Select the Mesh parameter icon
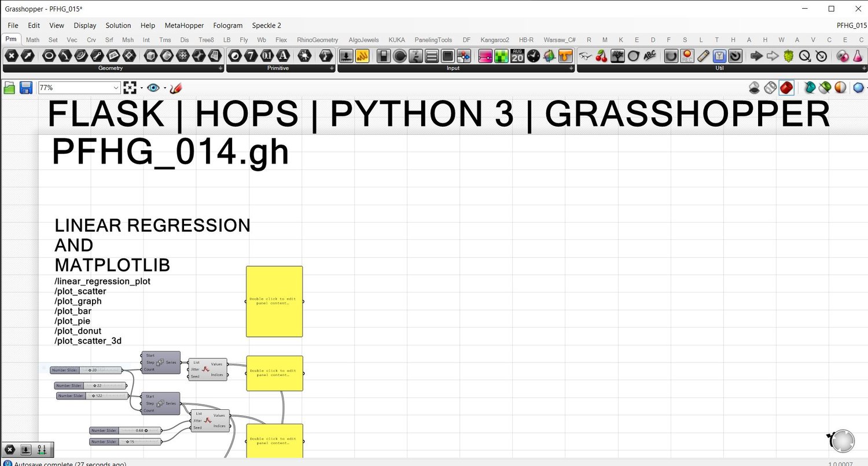This screenshot has width=868, height=466. point(183,56)
